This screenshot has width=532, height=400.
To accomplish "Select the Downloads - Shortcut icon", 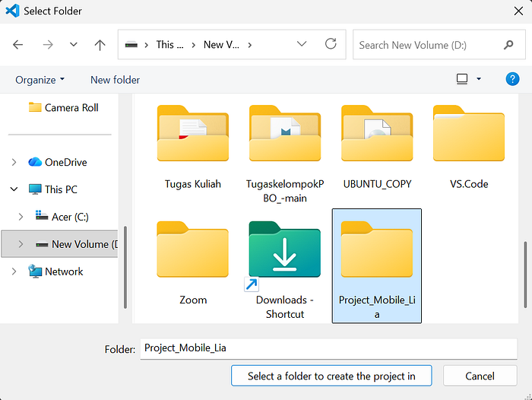I will pyautogui.click(x=284, y=251).
